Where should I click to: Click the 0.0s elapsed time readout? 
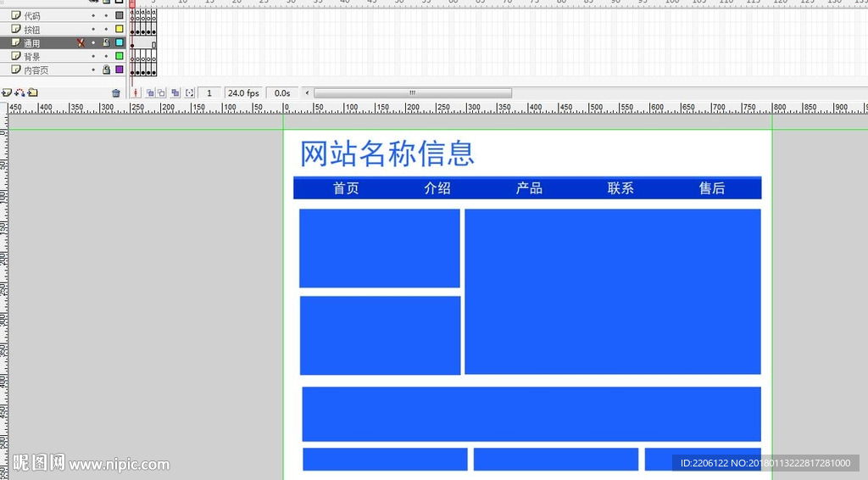pyautogui.click(x=282, y=93)
